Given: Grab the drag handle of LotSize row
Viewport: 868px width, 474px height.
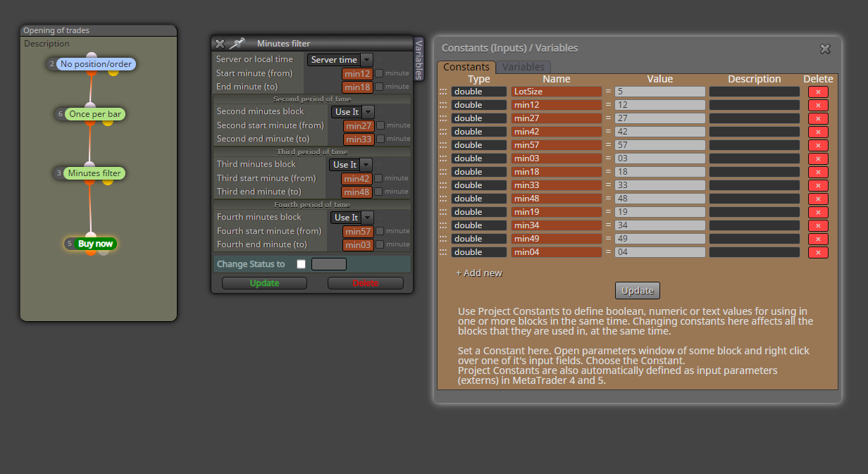Looking at the screenshot, I should tap(443, 92).
